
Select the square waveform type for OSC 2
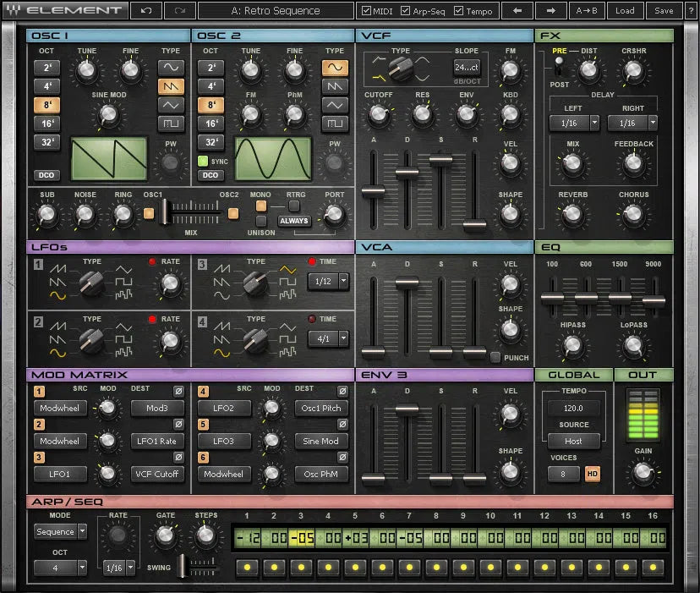click(x=336, y=121)
